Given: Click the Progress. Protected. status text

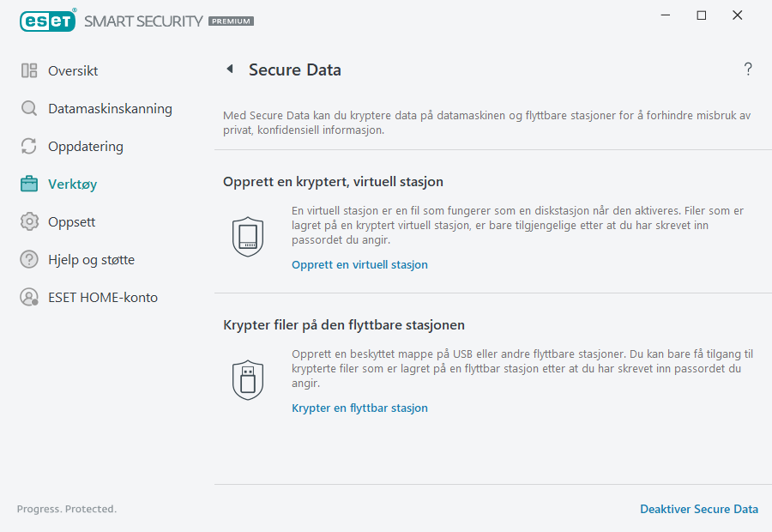Looking at the screenshot, I should [66, 509].
